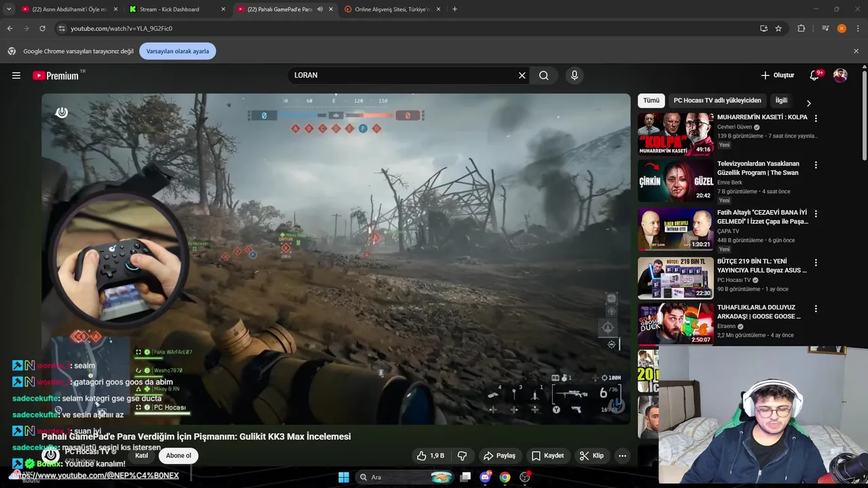Clear the LORAN search text with the X
The image size is (868, 488).
click(x=522, y=75)
